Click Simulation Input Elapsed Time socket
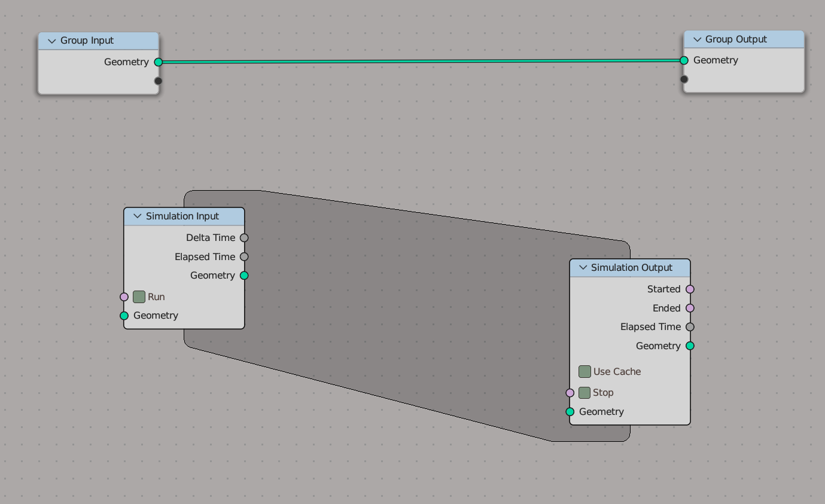Viewport: 825px width, 504px height. pos(244,256)
